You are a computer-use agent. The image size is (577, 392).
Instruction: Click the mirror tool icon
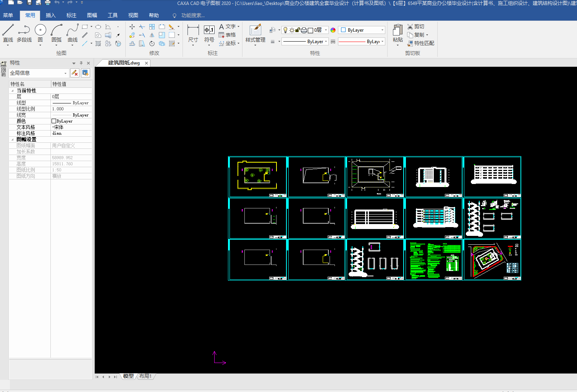pos(152,35)
